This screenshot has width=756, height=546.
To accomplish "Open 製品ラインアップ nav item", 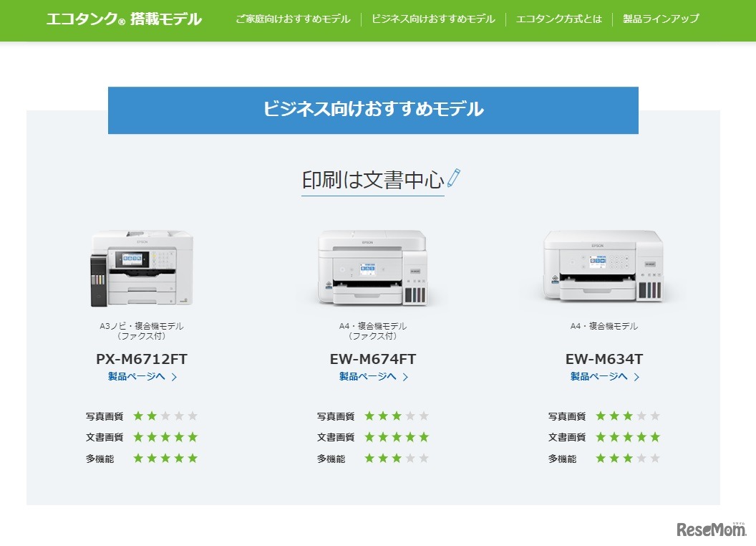I will tap(661, 19).
